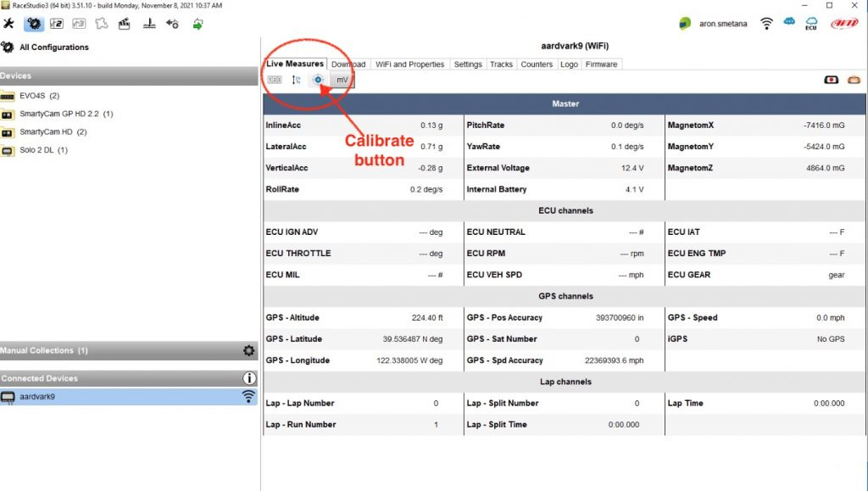
Task: Open the Counters tab
Action: 537,64
